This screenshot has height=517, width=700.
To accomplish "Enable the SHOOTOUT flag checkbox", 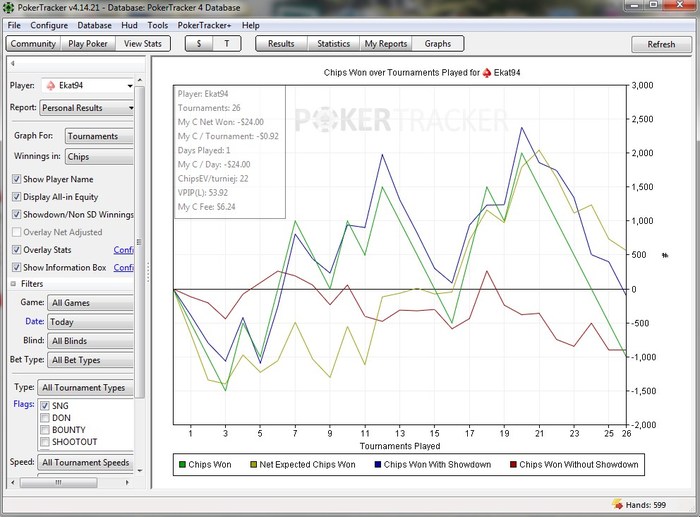I will click(x=45, y=442).
